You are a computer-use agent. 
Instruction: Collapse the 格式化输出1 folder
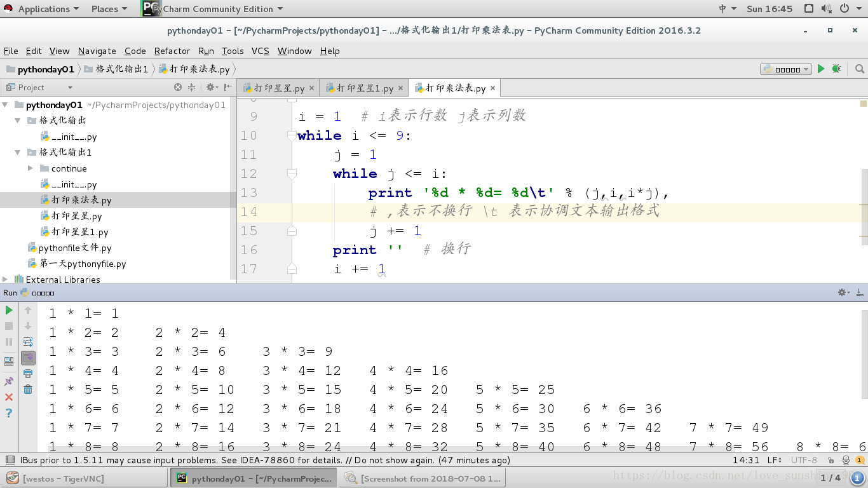(18, 152)
